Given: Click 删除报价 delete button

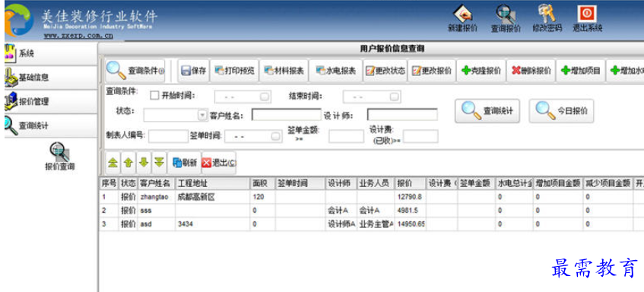Looking at the screenshot, I should pyautogui.click(x=531, y=71).
